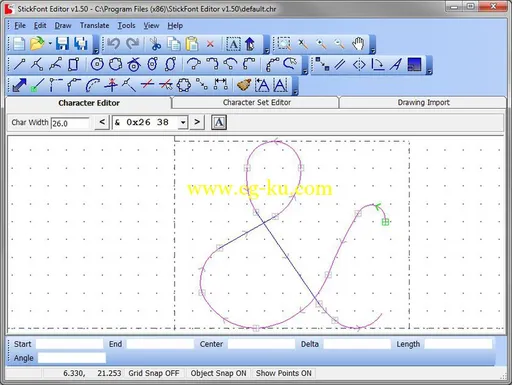Open the Draw menu
Image resolution: width=512 pixels, height=385 pixels.
pos(63,26)
